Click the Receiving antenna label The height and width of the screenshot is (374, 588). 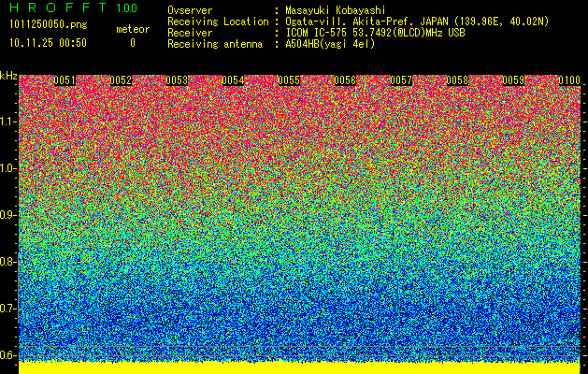pos(215,44)
